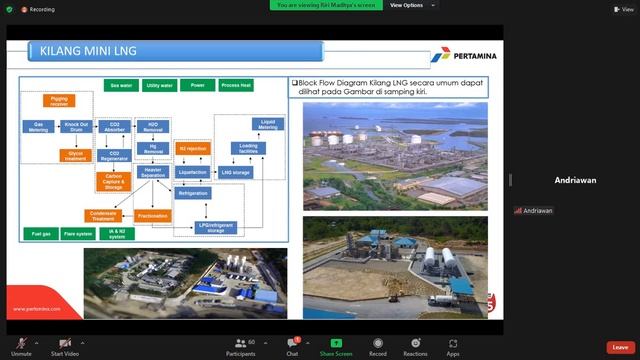
Task: Click the www.pertamina.com link on slide
Action: (37, 309)
